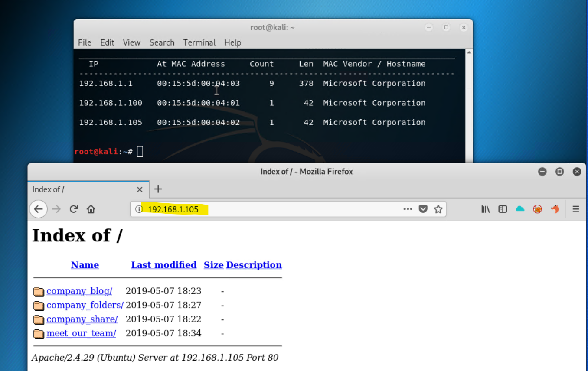The height and width of the screenshot is (371, 588).
Task: Minimize the terminal window
Action: tap(429, 27)
